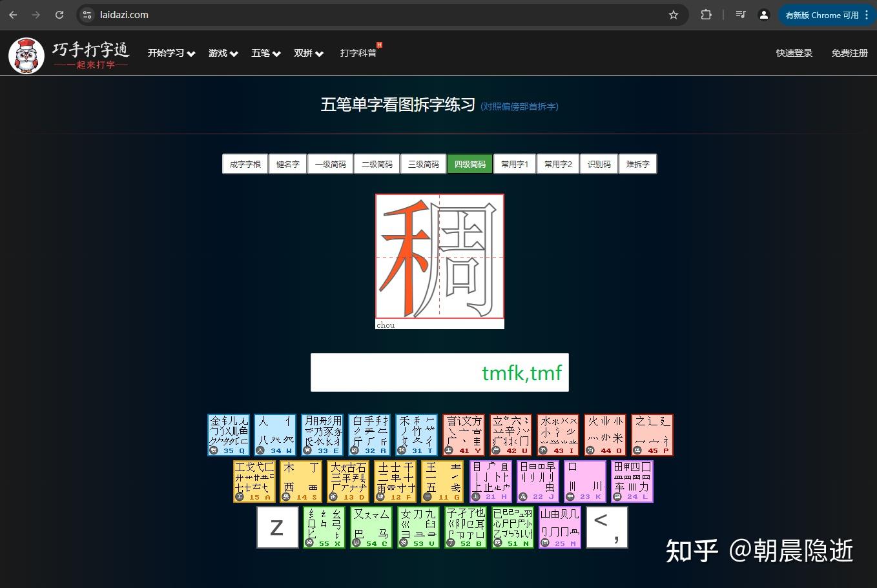This screenshot has height=588, width=877.
Task: Click the 33 E key card
Action: (x=322, y=435)
